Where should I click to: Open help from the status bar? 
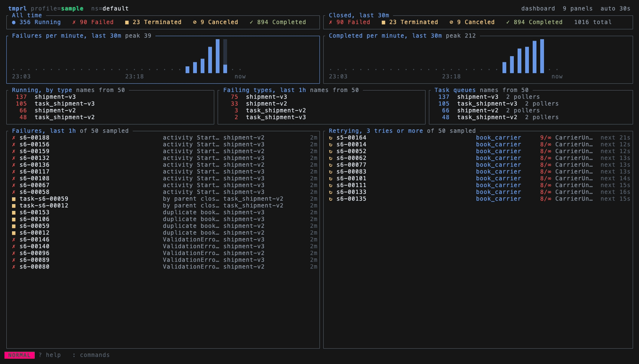tap(50, 355)
